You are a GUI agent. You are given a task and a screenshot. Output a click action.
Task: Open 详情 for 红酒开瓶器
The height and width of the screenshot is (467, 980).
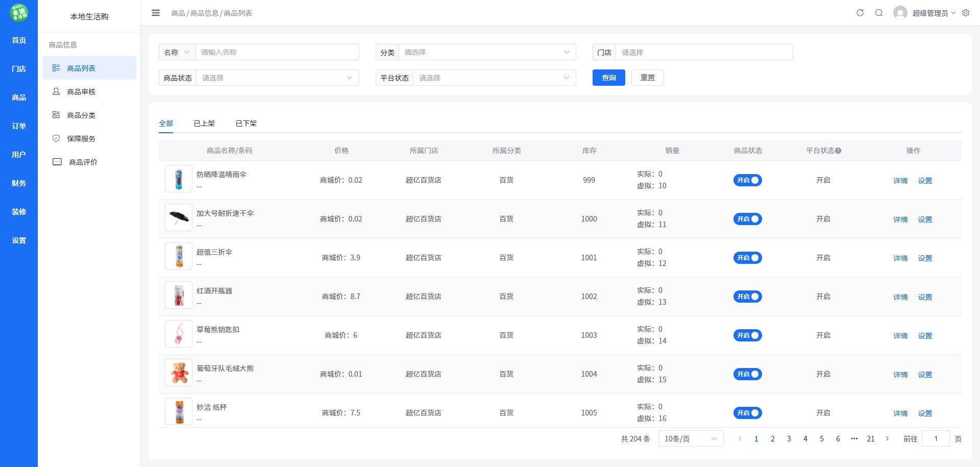[x=900, y=297]
